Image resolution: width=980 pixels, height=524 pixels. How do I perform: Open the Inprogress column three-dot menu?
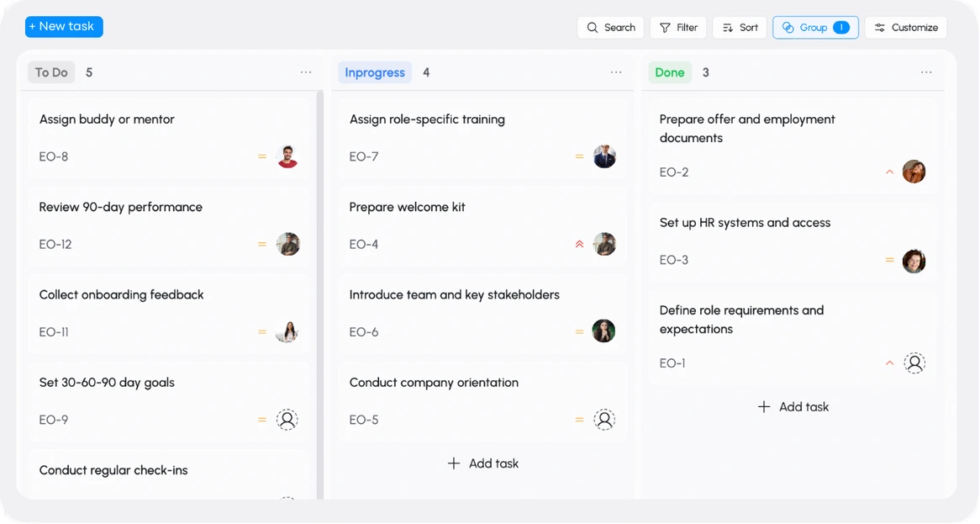coord(616,73)
